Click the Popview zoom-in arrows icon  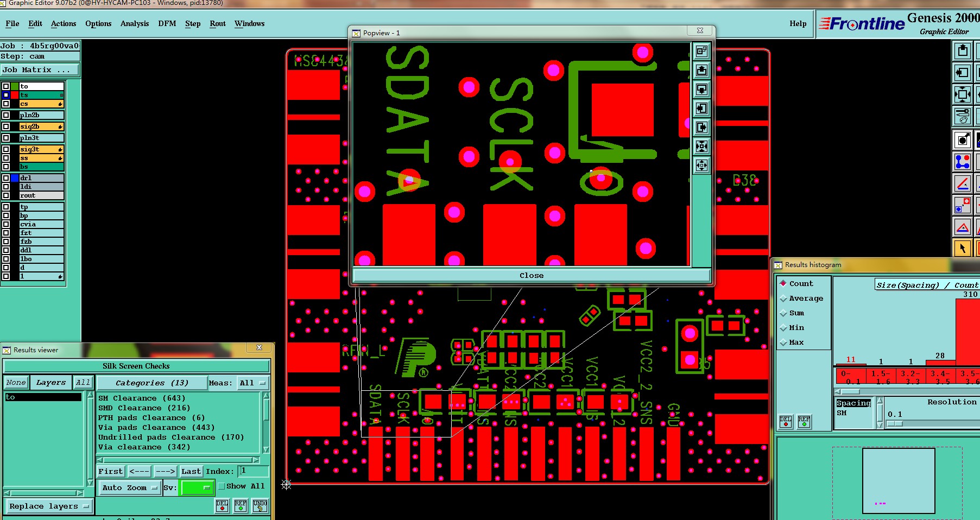701,146
